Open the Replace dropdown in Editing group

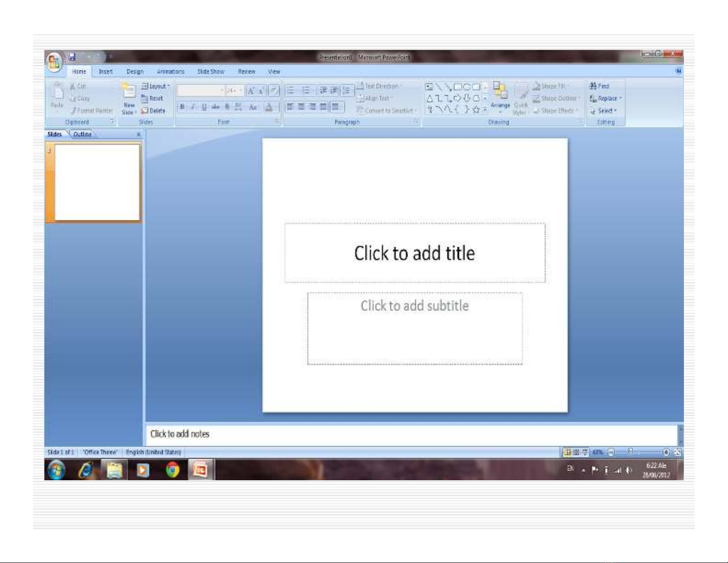[x=606, y=98]
